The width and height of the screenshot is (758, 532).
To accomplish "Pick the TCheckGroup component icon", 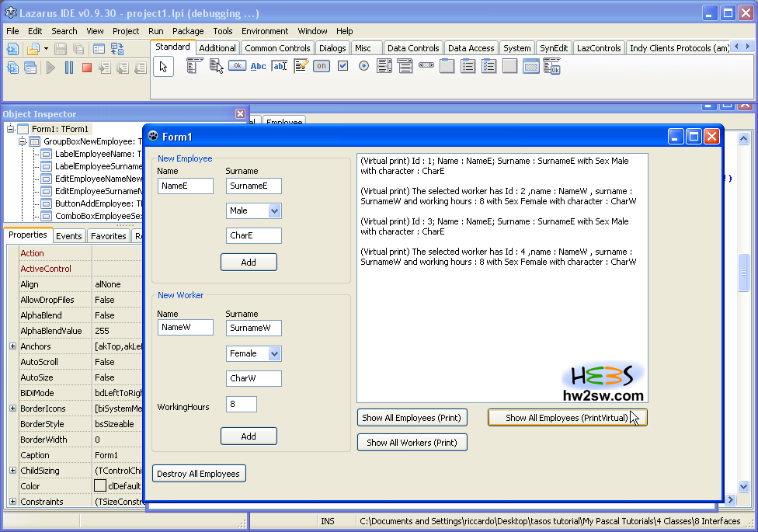I will [489, 66].
